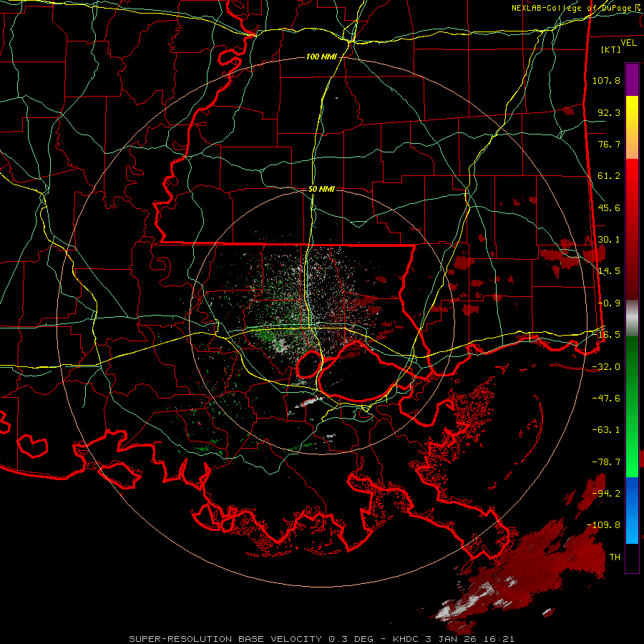Viewport: 644px width, 644px height.
Task: Click the bright green segment of color bar
Action: tap(632, 406)
